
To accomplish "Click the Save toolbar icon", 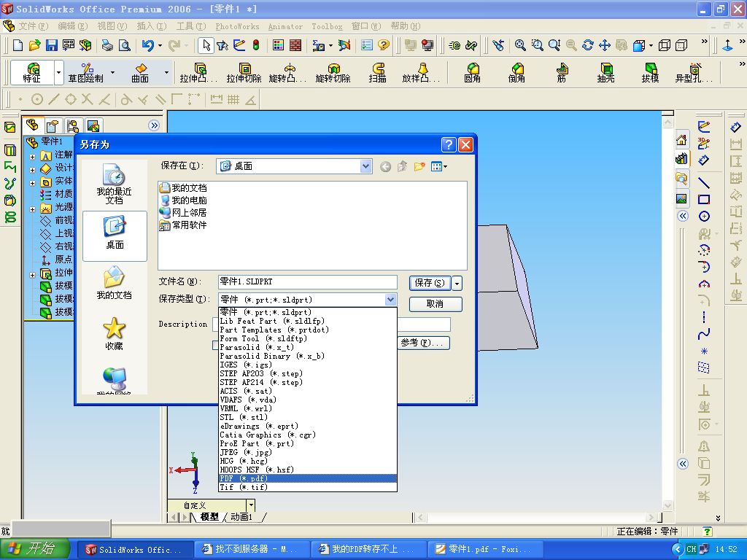I will pos(52,45).
